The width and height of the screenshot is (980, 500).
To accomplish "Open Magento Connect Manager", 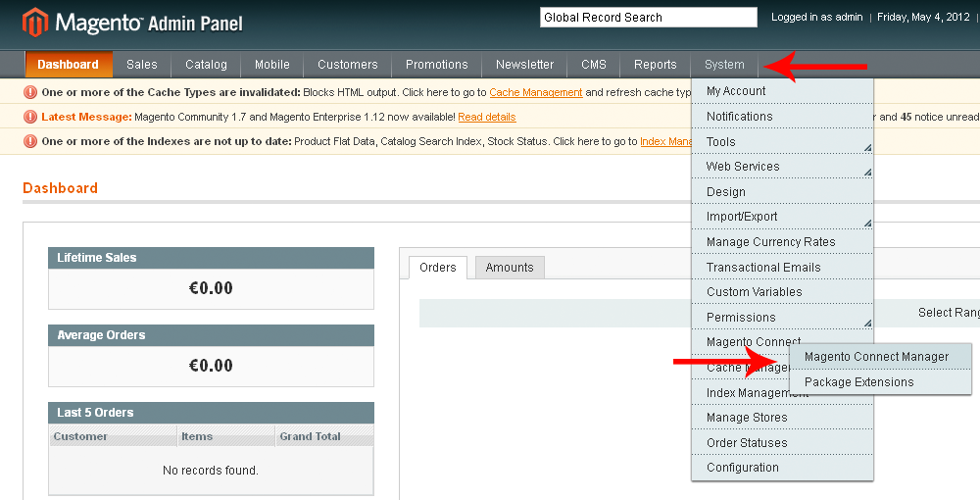I will [881, 357].
